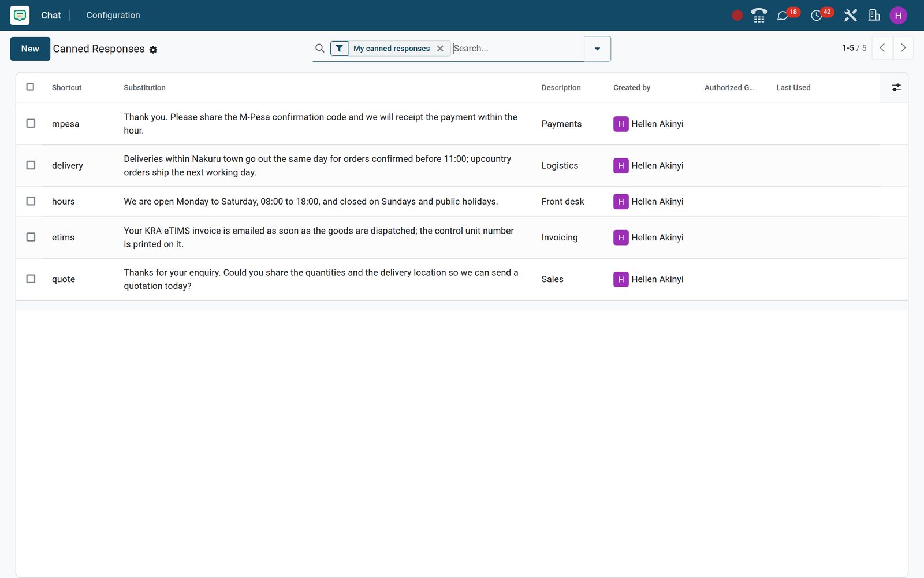This screenshot has height=578, width=924.
Task: Go to next page of records
Action: (903, 48)
